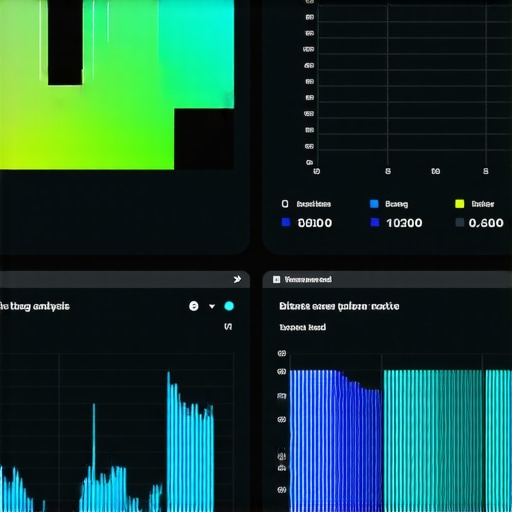
Task: Click the light blue legend swatch in the top row
Action: coord(374,204)
